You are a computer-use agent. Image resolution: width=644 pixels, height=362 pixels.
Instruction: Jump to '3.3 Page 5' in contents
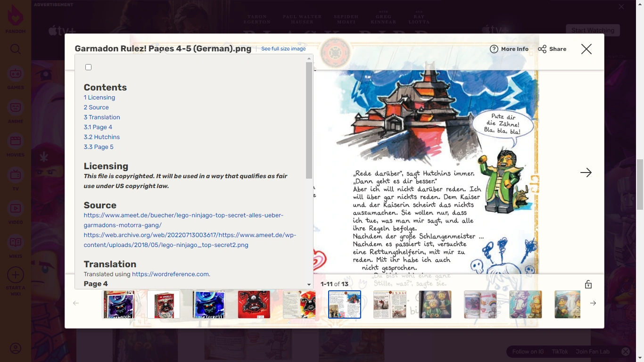99,147
